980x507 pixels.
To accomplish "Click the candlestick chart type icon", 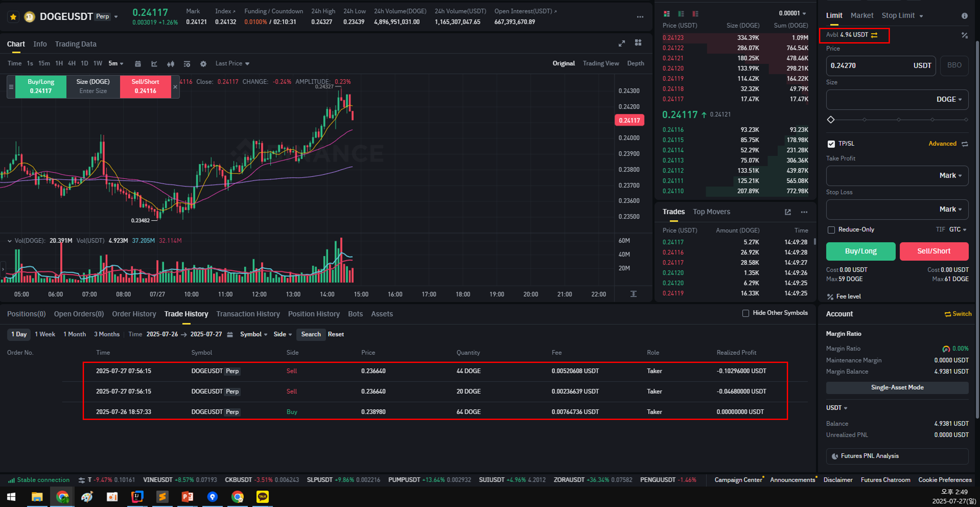I will pos(171,64).
